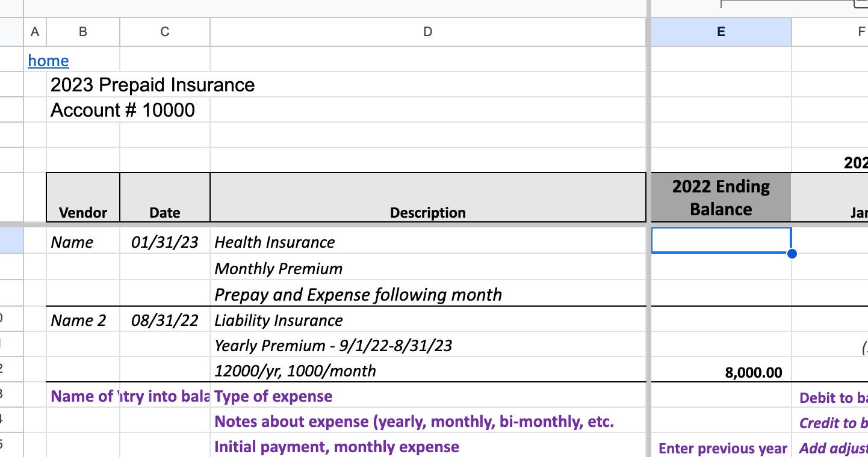This screenshot has height=457, width=868.
Task: Click the Vendor header cell
Action: point(83,197)
